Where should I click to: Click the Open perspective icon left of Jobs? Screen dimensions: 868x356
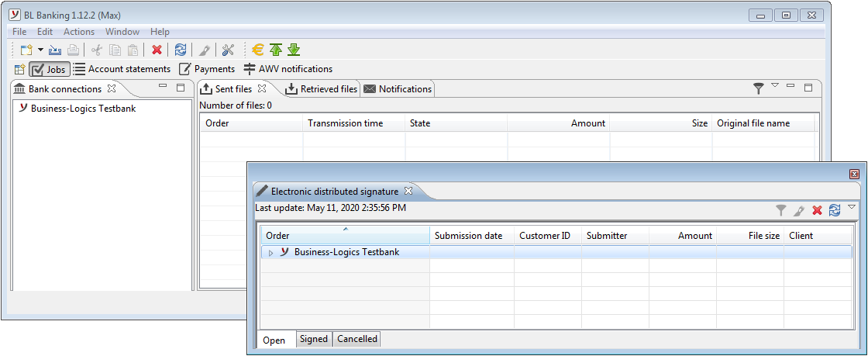[20, 69]
